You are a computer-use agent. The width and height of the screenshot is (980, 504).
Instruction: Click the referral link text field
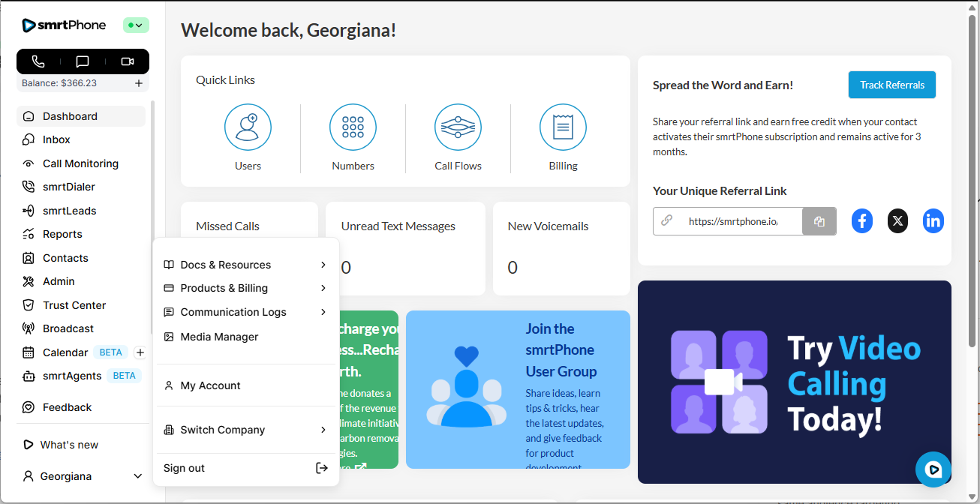(732, 221)
